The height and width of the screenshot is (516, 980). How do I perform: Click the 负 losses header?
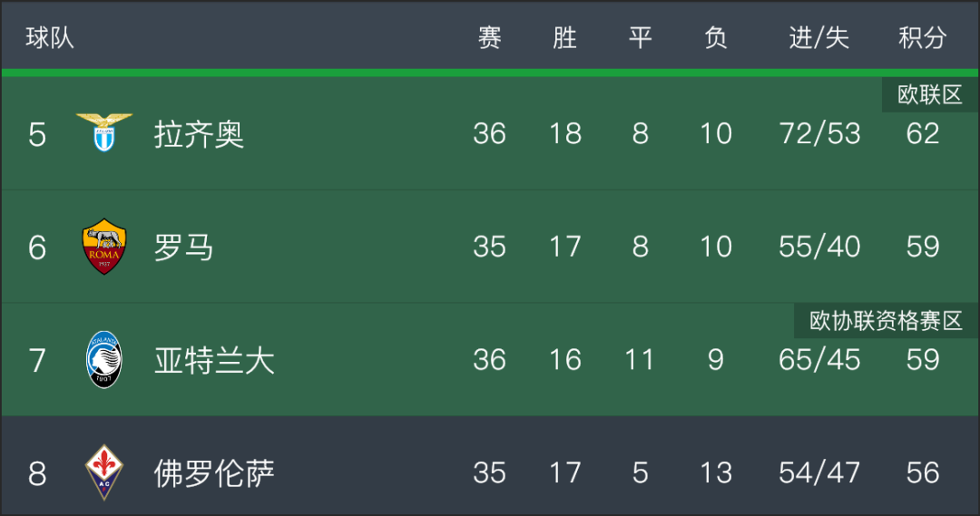pyautogui.click(x=716, y=37)
